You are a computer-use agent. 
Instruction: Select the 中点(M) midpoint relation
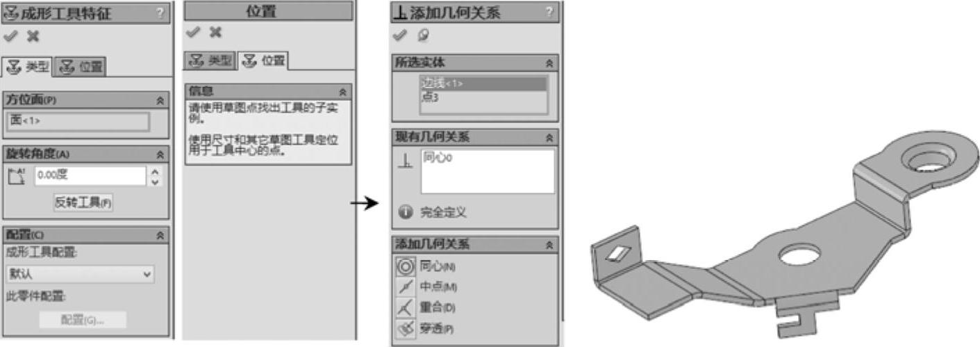(x=405, y=287)
